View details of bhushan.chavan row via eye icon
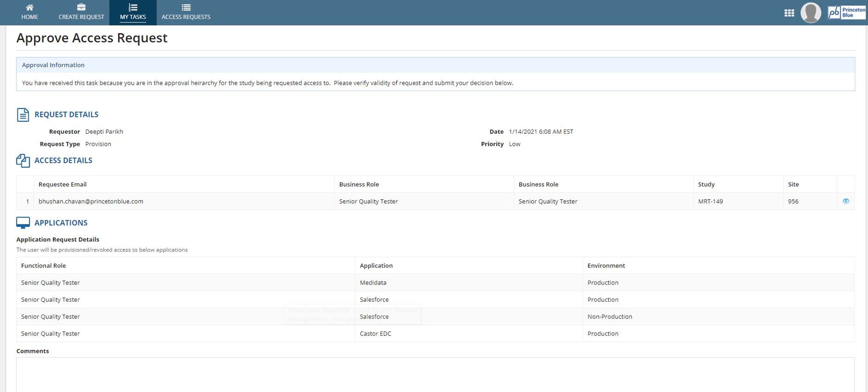This screenshot has width=868, height=392. coord(846,201)
